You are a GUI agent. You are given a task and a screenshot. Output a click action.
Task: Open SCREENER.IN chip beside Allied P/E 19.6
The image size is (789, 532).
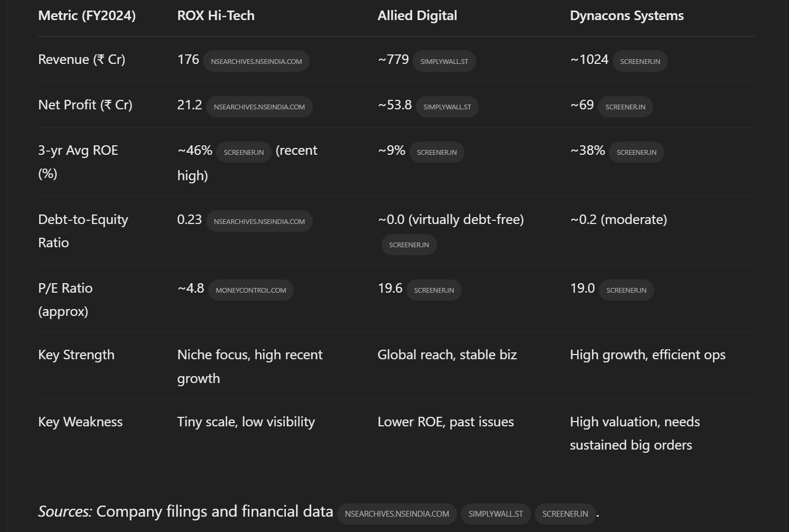pos(434,290)
